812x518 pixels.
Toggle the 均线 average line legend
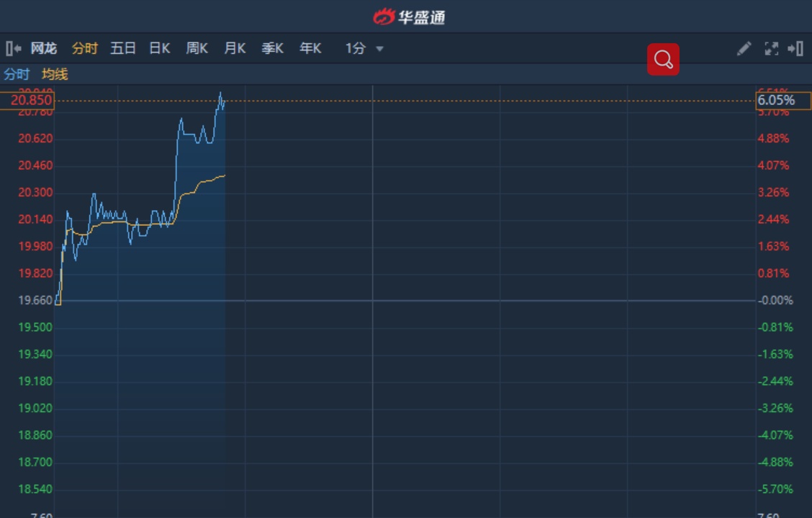point(55,74)
